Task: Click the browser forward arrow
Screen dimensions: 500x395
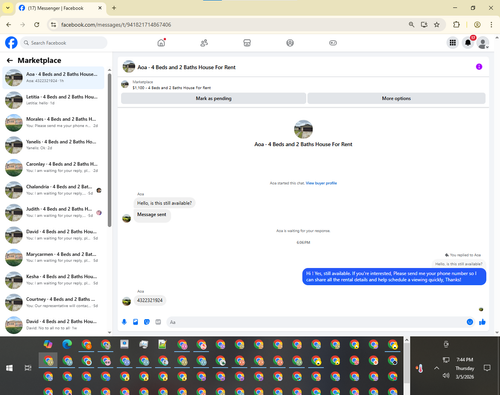Action: pos(22,25)
